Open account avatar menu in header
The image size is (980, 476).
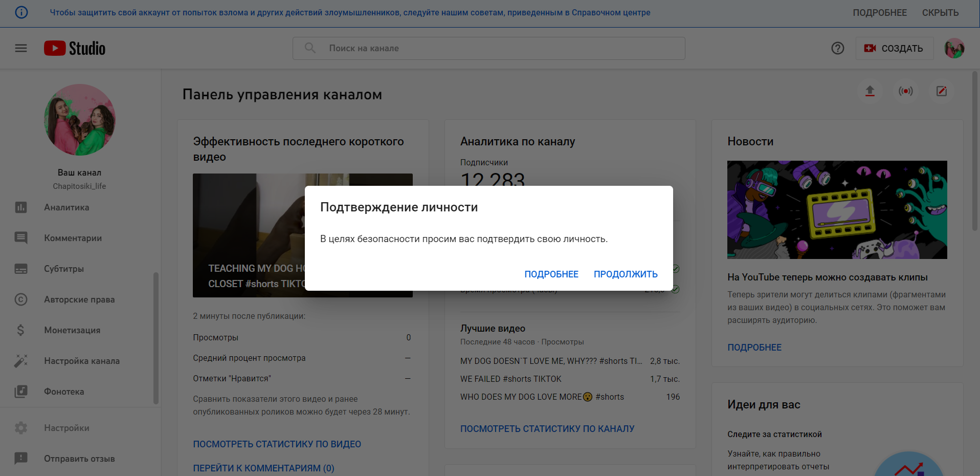pyautogui.click(x=954, y=48)
